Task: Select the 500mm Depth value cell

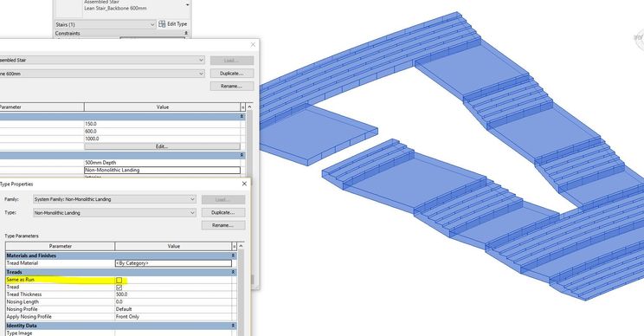Action: [x=162, y=162]
